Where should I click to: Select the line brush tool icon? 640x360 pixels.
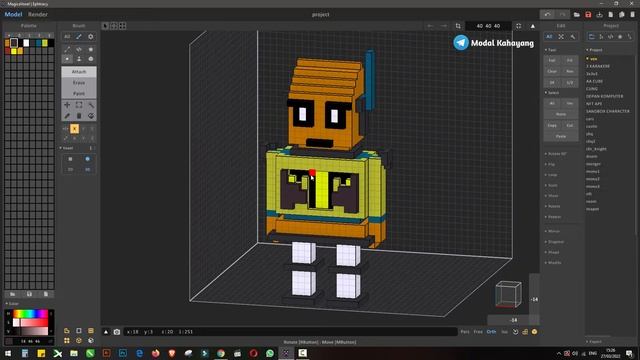(67, 49)
